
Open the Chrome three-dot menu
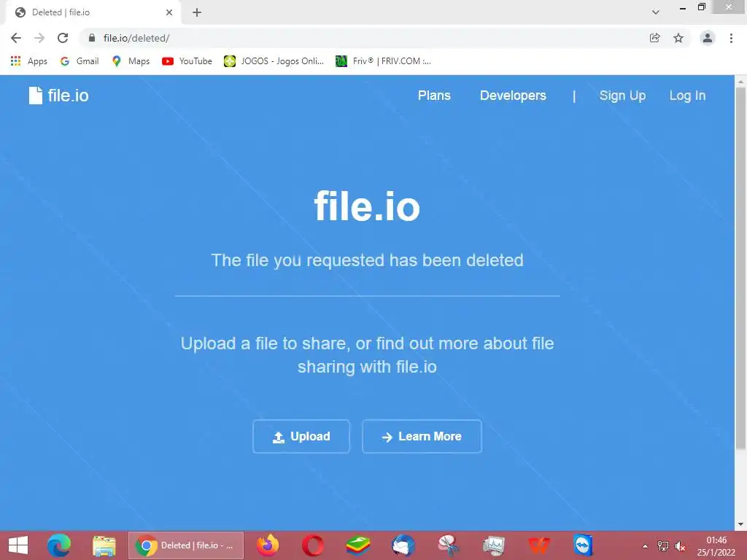(731, 38)
